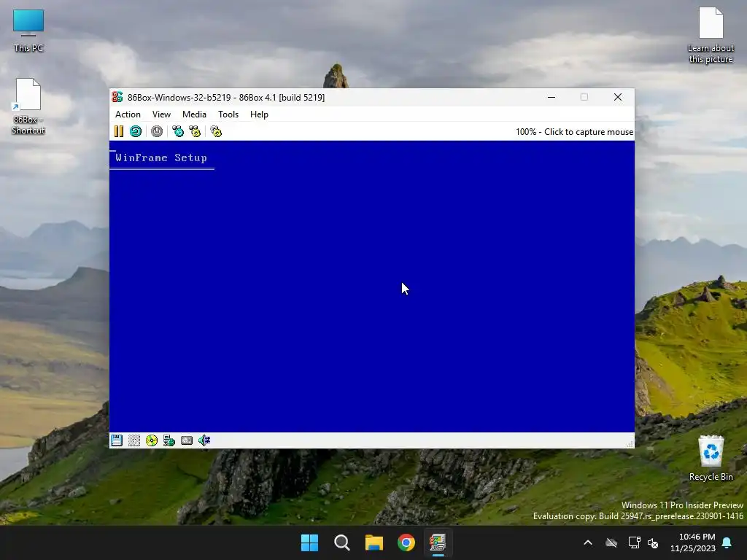
Task: Click the 86Box taskbar app icon
Action: 438,542
